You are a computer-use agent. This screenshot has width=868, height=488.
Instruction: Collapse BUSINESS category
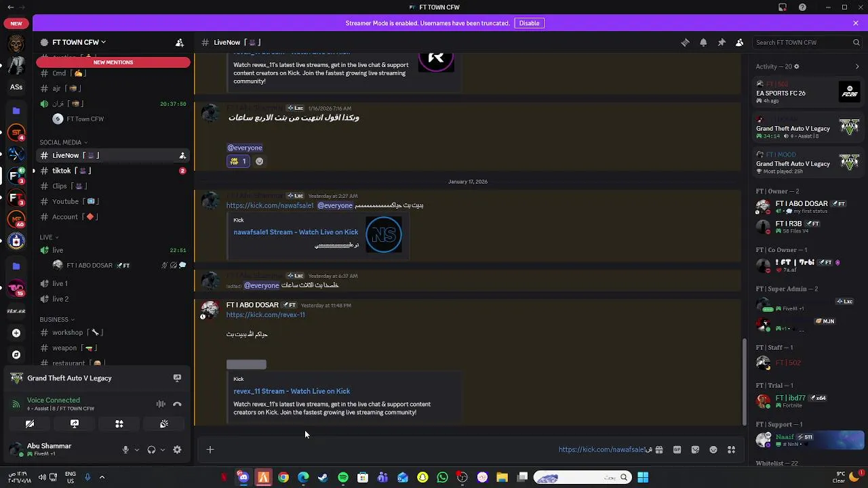(57, 319)
